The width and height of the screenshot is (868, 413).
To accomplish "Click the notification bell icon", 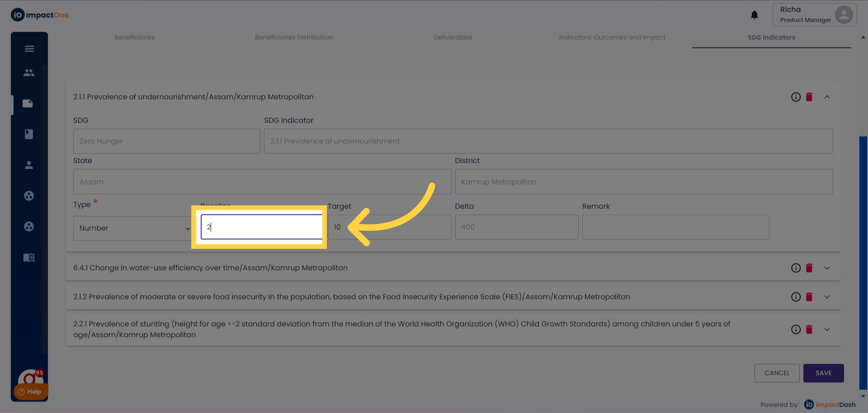I will tap(754, 15).
